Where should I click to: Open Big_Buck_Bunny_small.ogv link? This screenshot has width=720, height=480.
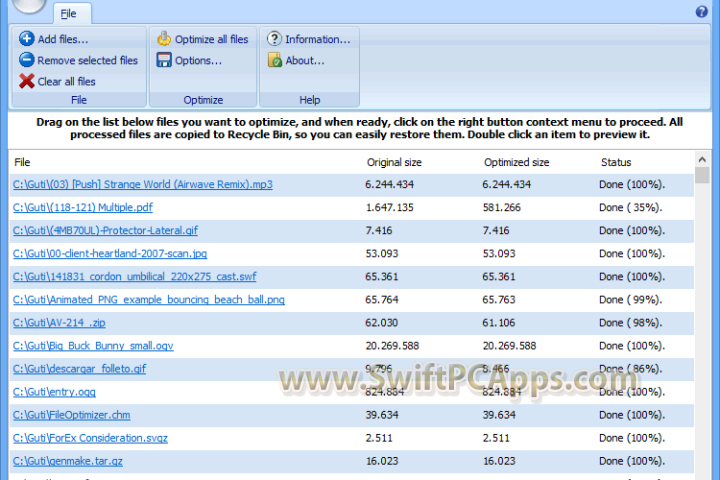point(93,345)
